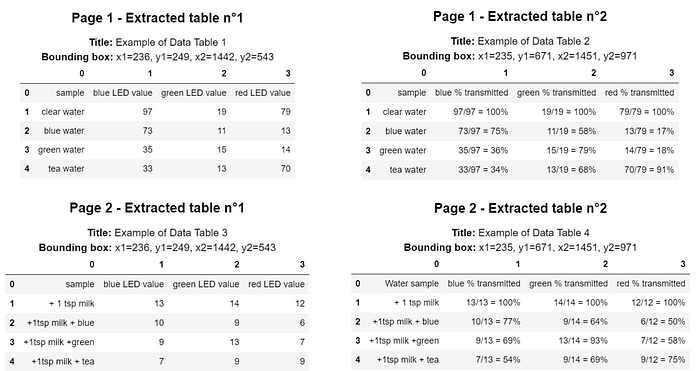Click the bounding box text under Data Table 2

[520, 56]
